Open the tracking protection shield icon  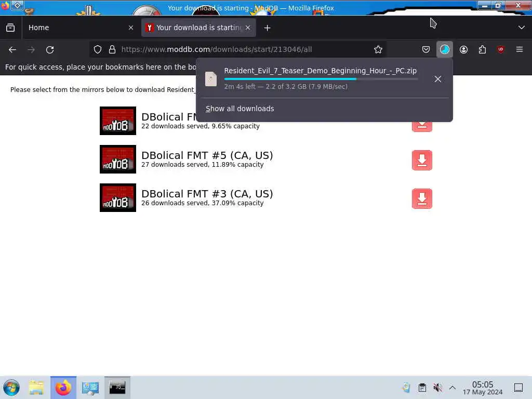point(98,49)
